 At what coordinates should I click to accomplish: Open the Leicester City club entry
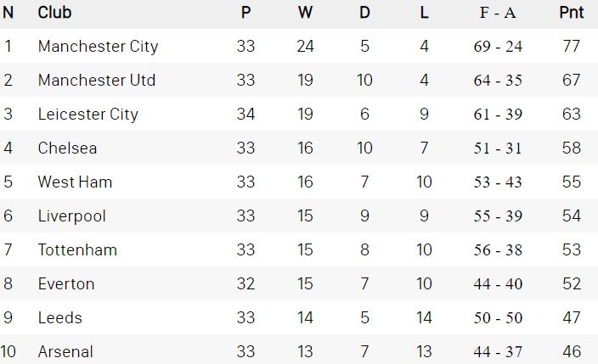tap(87, 115)
